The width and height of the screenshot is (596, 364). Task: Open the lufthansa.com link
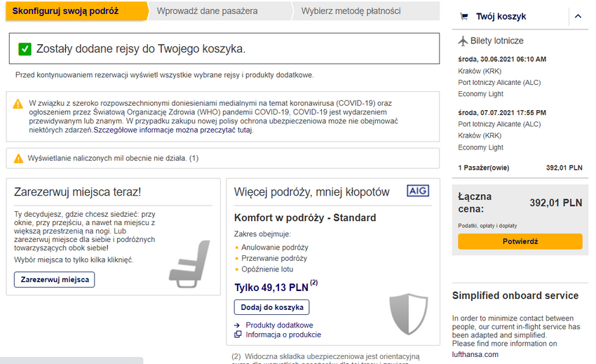(x=475, y=354)
